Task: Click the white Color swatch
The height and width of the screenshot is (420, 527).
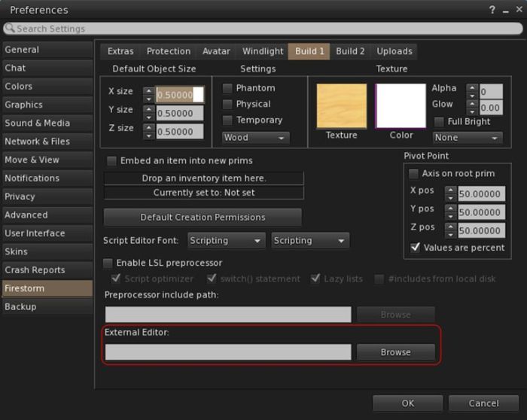Action: point(401,106)
